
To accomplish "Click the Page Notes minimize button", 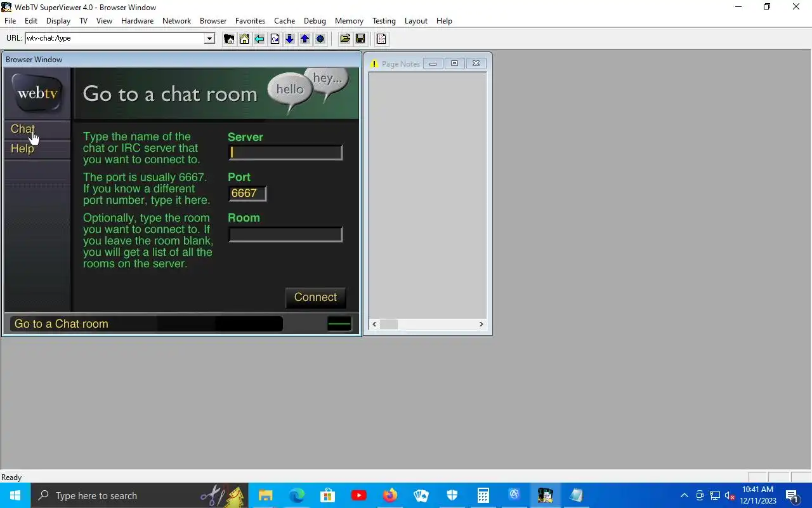I will [433, 63].
